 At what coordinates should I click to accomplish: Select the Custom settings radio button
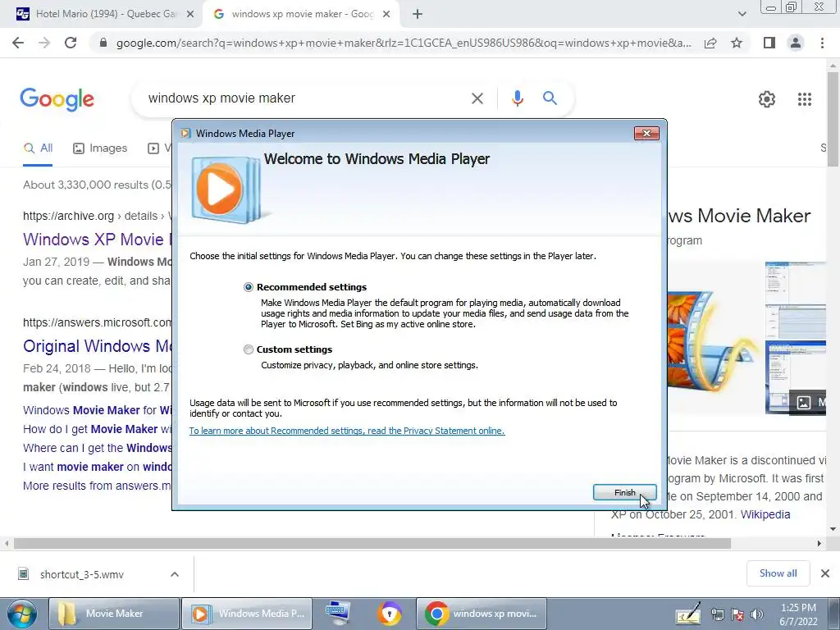point(248,349)
